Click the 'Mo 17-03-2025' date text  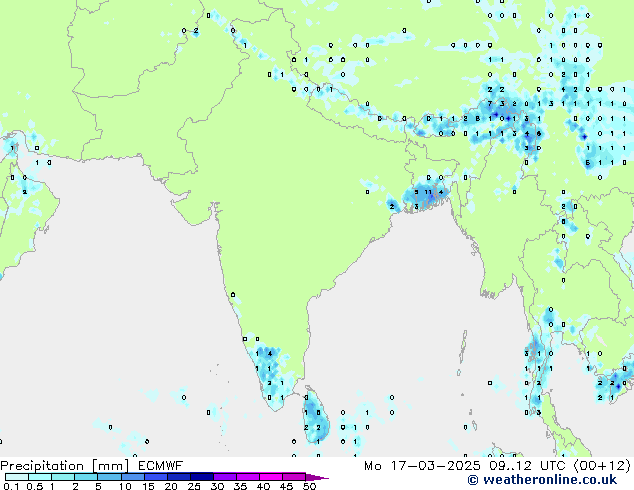click(422, 466)
